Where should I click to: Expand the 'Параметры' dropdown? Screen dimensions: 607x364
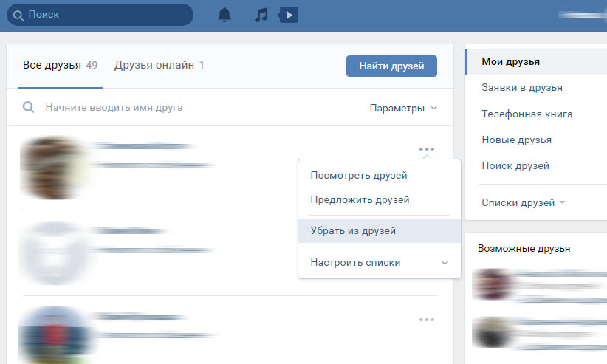tap(403, 108)
